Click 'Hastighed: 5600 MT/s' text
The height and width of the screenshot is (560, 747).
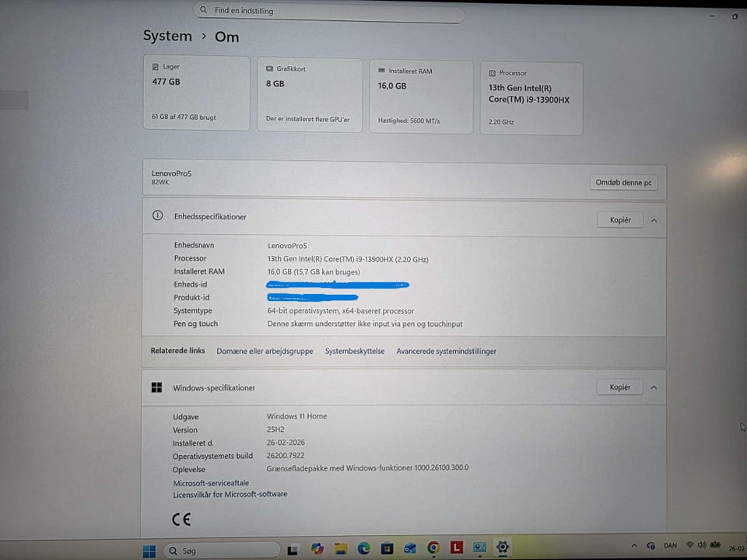click(409, 121)
